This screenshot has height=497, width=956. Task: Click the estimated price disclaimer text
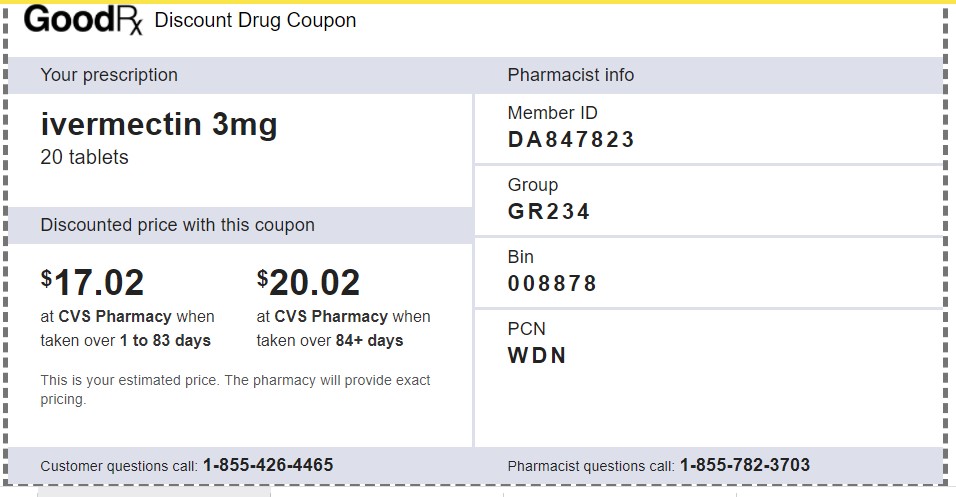(x=235, y=390)
